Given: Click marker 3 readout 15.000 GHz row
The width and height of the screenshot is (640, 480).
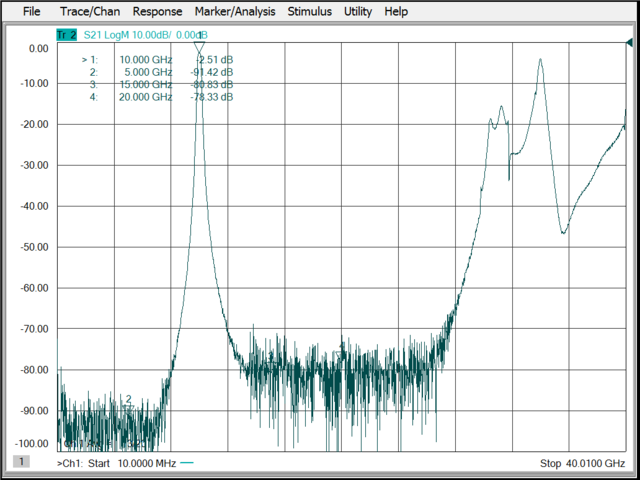Looking at the screenshot, I should [x=161, y=84].
